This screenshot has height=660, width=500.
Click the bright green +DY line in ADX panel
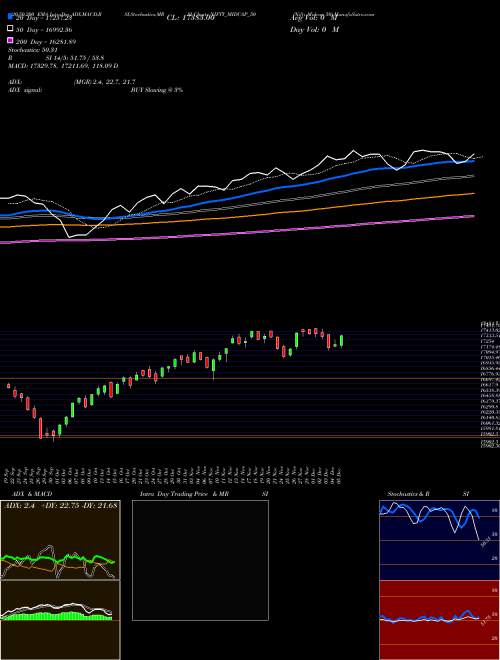[x=57, y=560]
